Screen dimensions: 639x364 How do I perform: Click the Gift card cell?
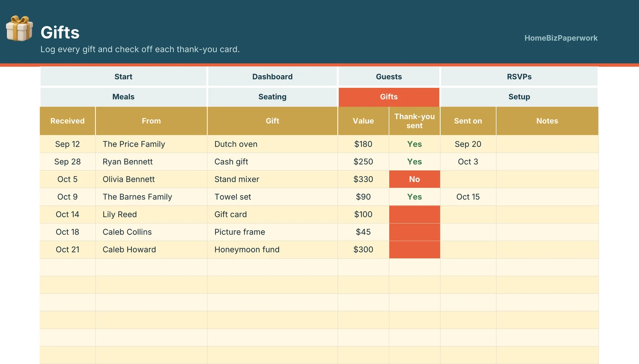tap(273, 215)
